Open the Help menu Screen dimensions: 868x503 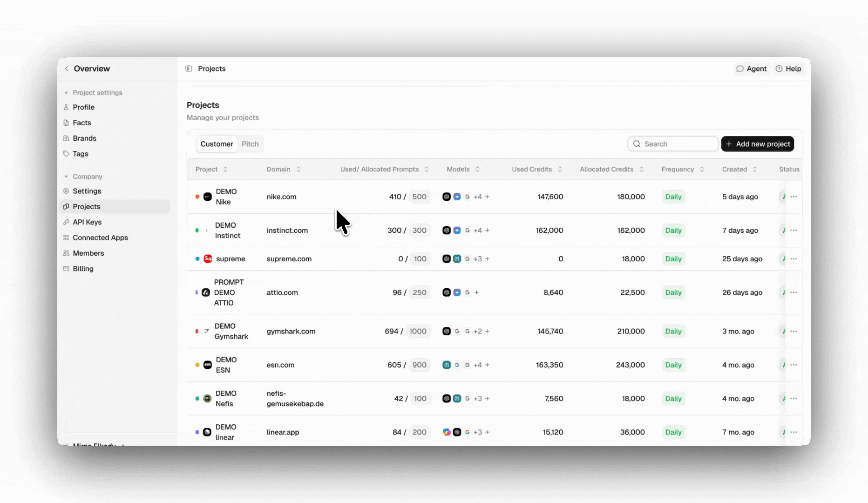click(788, 68)
